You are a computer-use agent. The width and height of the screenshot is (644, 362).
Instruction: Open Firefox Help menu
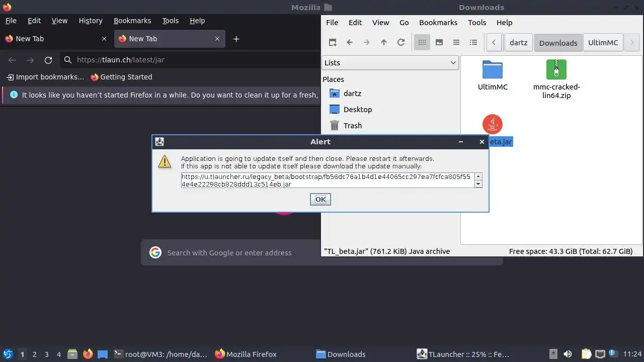tap(197, 21)
